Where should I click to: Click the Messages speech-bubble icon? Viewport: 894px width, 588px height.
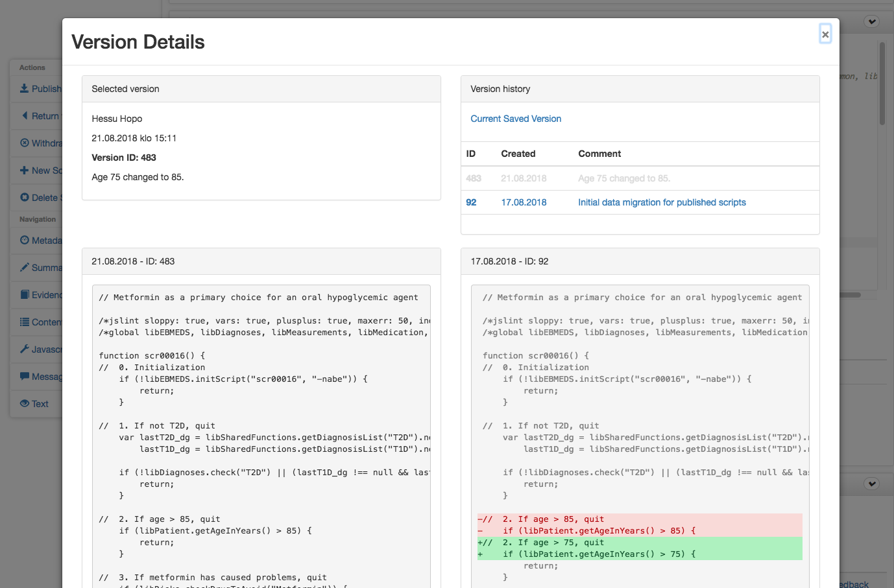(25, 376)
